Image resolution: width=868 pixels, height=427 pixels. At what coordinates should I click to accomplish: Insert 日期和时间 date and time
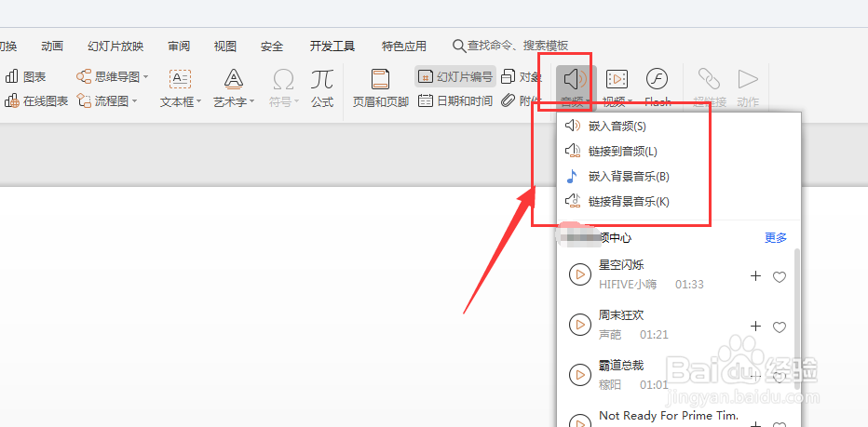(455, 101)
